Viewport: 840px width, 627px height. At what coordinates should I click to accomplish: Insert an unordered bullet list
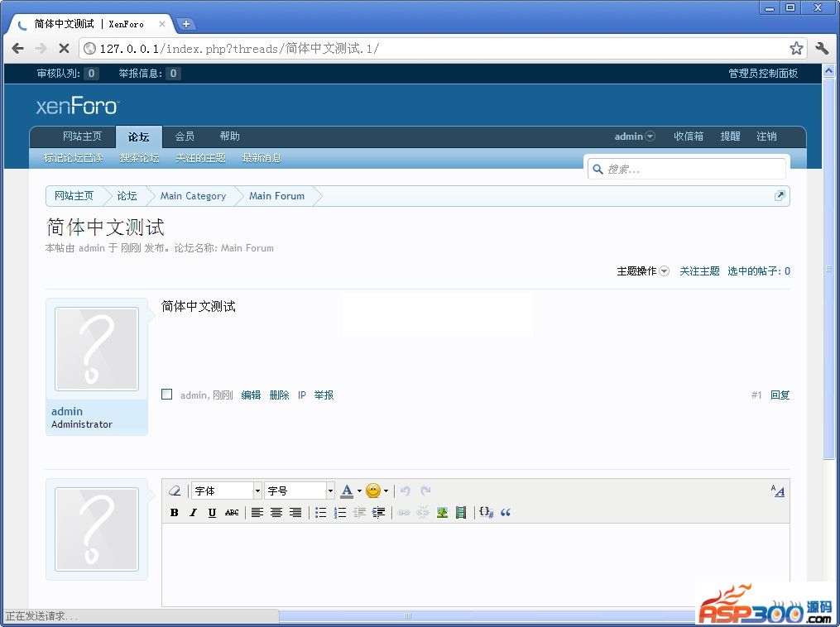320,512
